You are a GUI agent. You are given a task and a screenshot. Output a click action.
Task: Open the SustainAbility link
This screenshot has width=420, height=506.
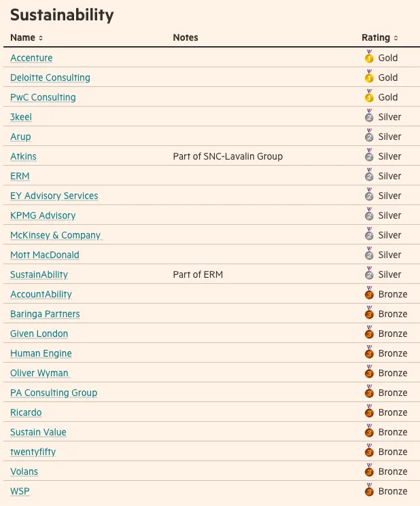pyautogui.click(x=39, y=274)
